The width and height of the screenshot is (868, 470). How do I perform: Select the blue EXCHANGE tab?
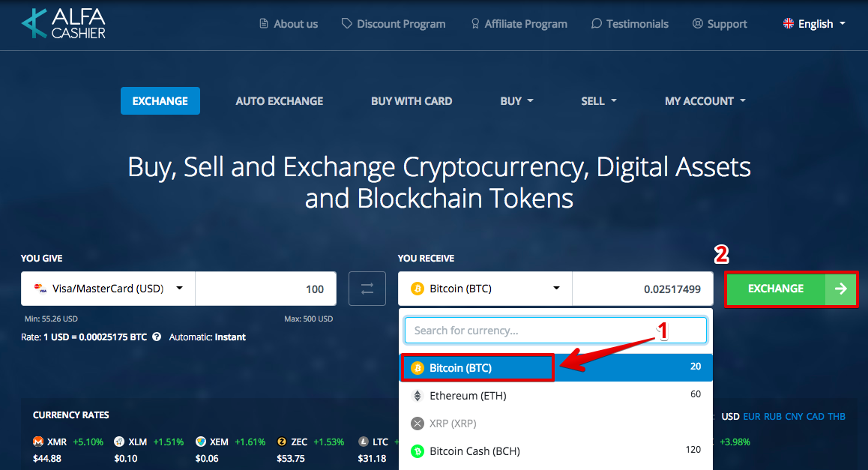tap(160, 100)
